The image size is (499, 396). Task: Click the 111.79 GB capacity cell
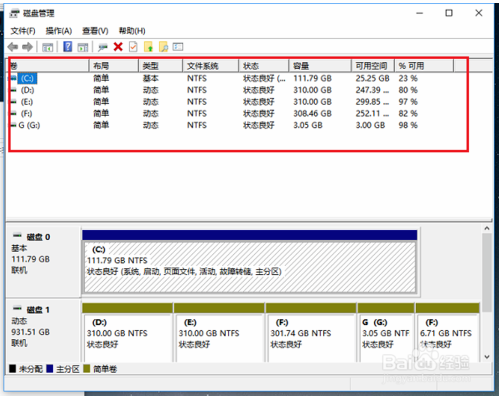tap(312, 78)
